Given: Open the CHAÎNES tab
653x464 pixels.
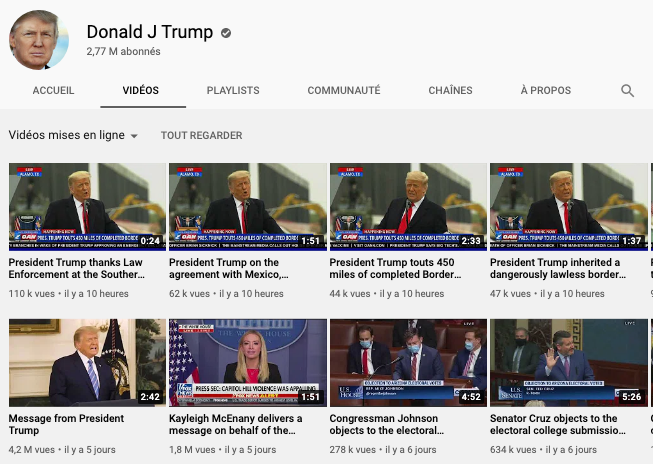Looking at the screenshot, I should pos(450,90).
